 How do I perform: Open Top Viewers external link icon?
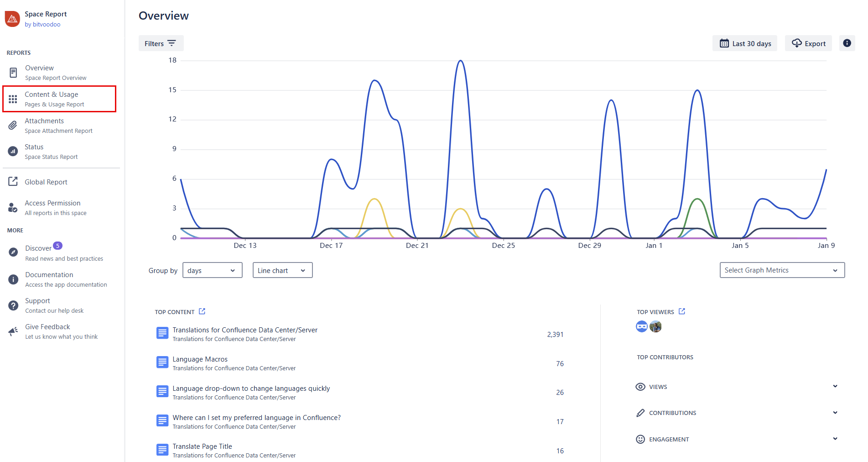click(x=682, y=311)
